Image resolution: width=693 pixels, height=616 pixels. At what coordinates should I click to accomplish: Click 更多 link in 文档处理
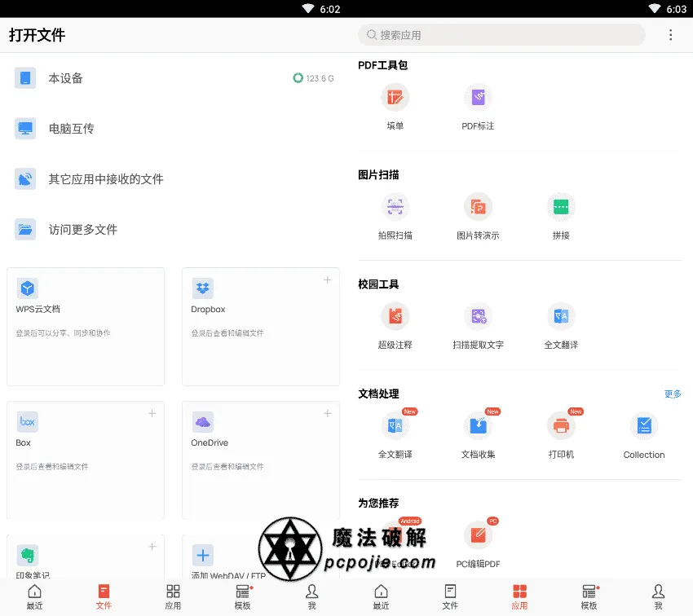[673, 394]
